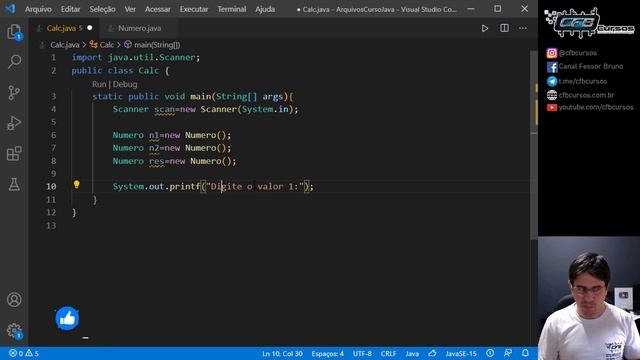Viewport: 640px width, 360px height.
Task: Click the Run code lens link
Action: 99,84
